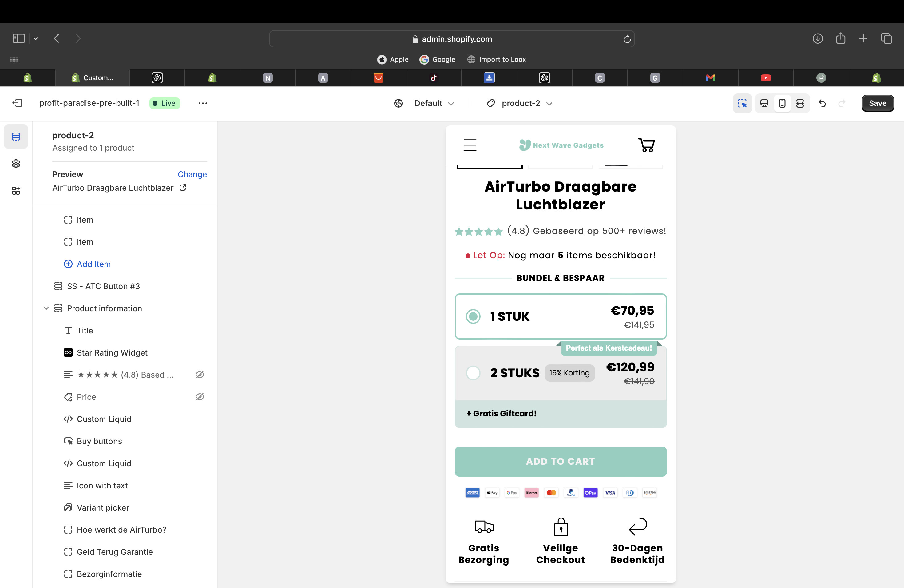
Task: Open the three-dot theme actions menu
Action: point(203,103)
